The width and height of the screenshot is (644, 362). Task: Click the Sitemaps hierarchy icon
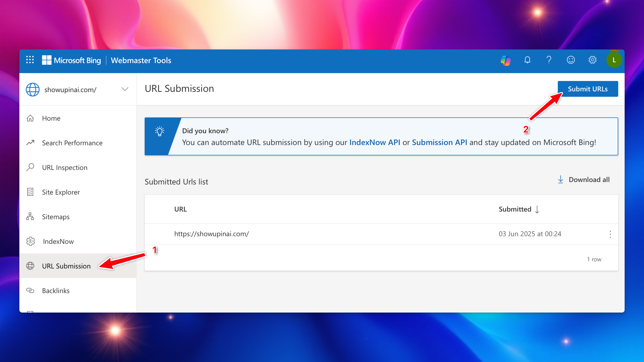click(30, 216)
